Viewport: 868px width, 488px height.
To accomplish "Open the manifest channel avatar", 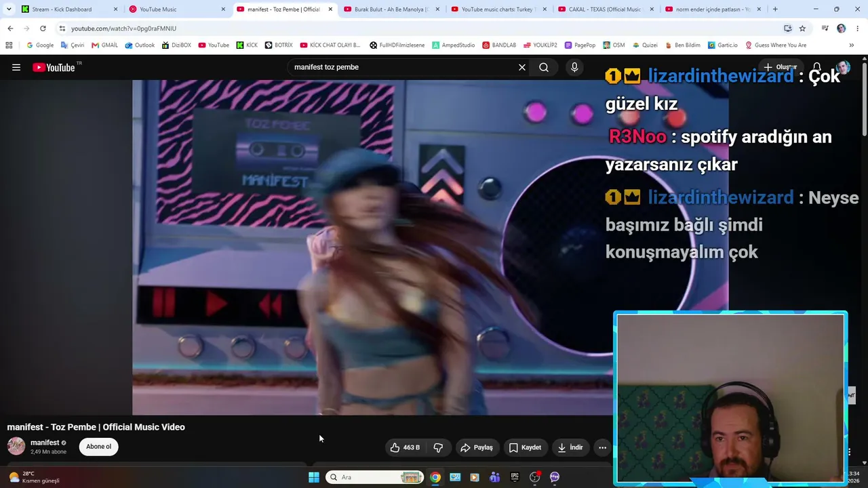I will tap(16, 446).
